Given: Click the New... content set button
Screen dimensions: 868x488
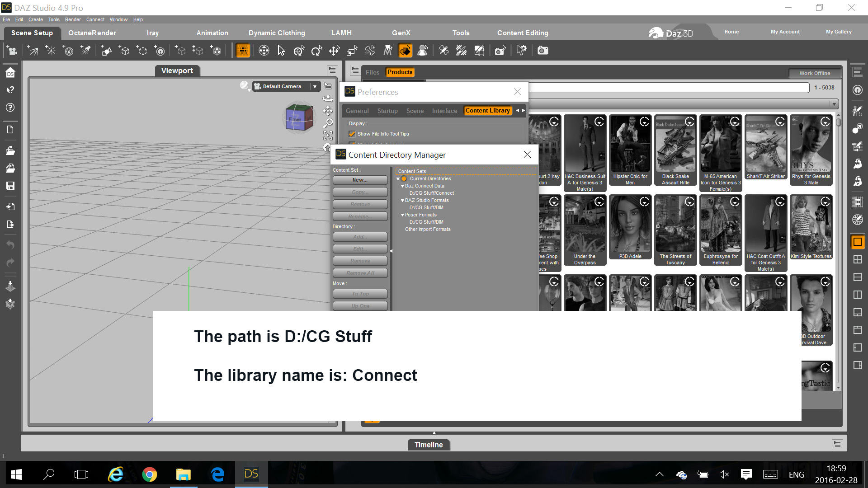Looking at the screenshot, I should click(x=360, y=180).
